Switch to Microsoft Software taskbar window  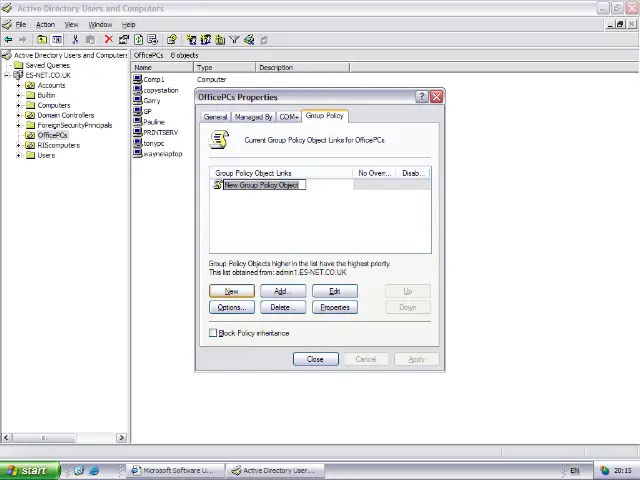pyautogui.click(x=175, y=471)
